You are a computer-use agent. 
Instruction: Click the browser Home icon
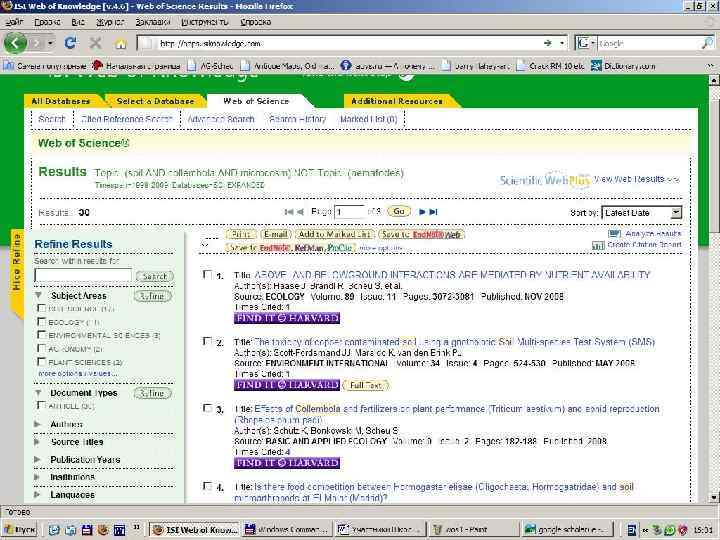tap(120, 44)
